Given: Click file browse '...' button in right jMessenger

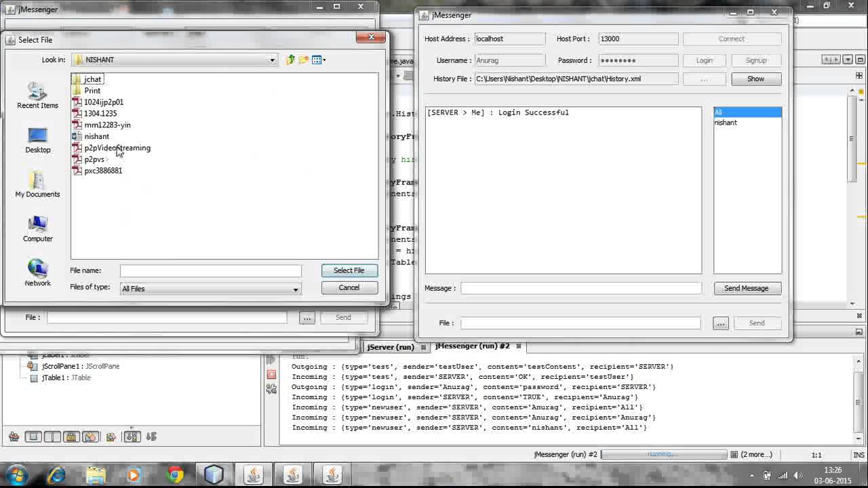Looking at the screenshot, I should (721, 323).
